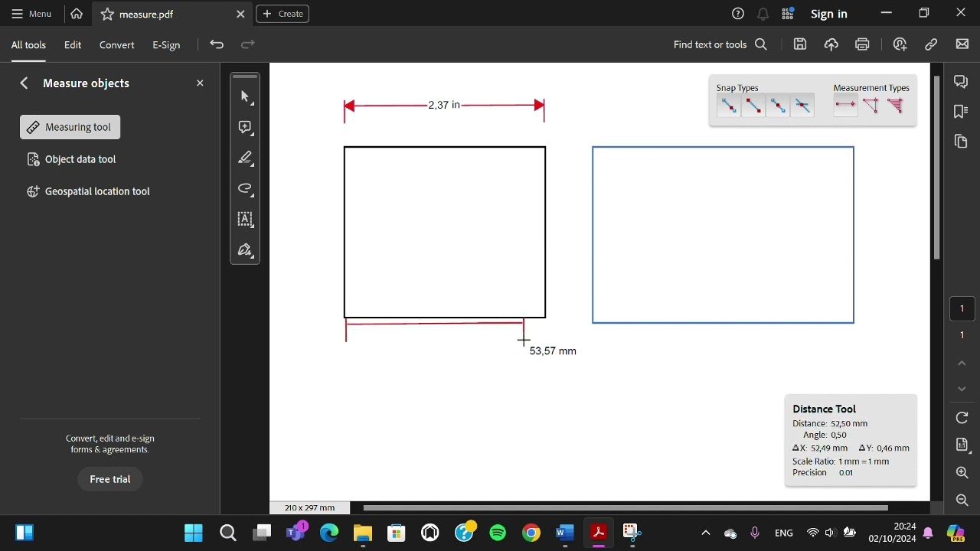Select the freehand draw loop tool
The height and width of the screenshot is (551, 980).
pos(245,189)
